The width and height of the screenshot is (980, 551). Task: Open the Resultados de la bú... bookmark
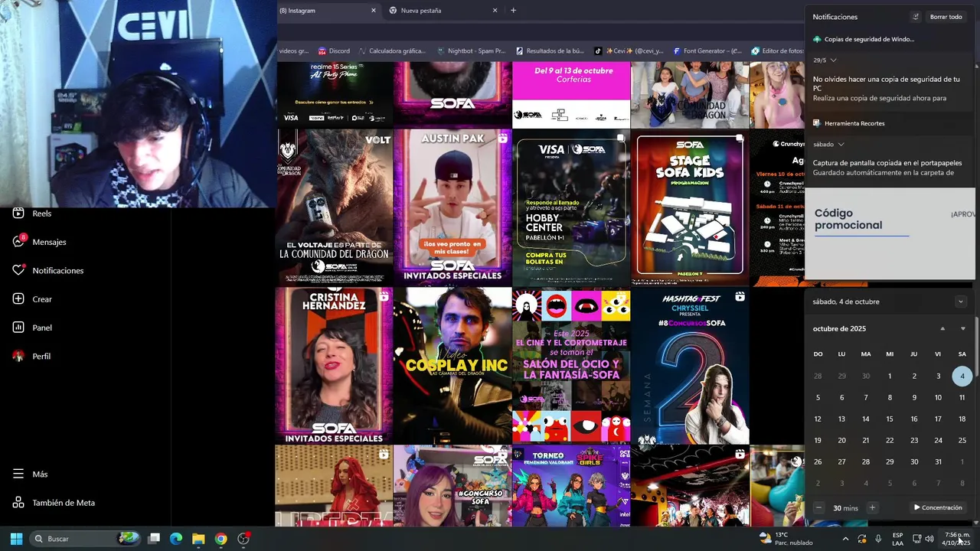pos(550,51)
